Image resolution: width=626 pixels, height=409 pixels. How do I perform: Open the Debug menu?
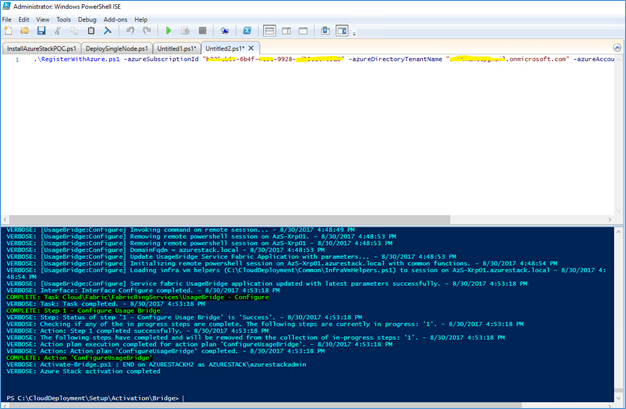[x=87, y=20]
